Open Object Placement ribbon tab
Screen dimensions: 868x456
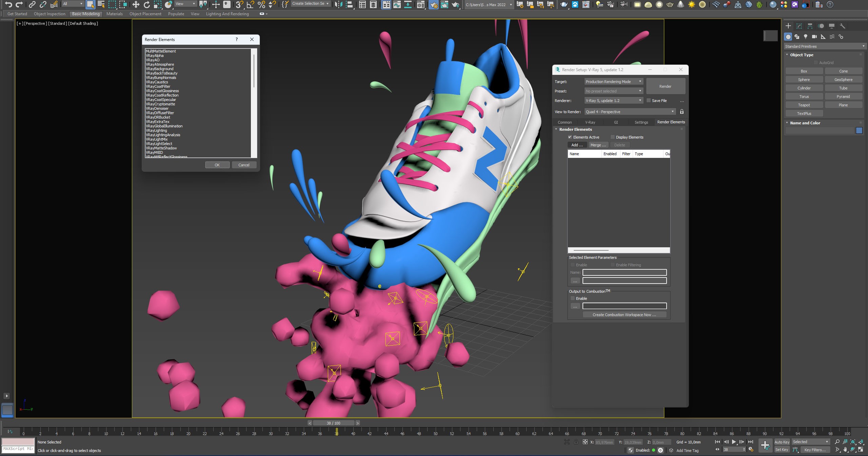point(145,14)
